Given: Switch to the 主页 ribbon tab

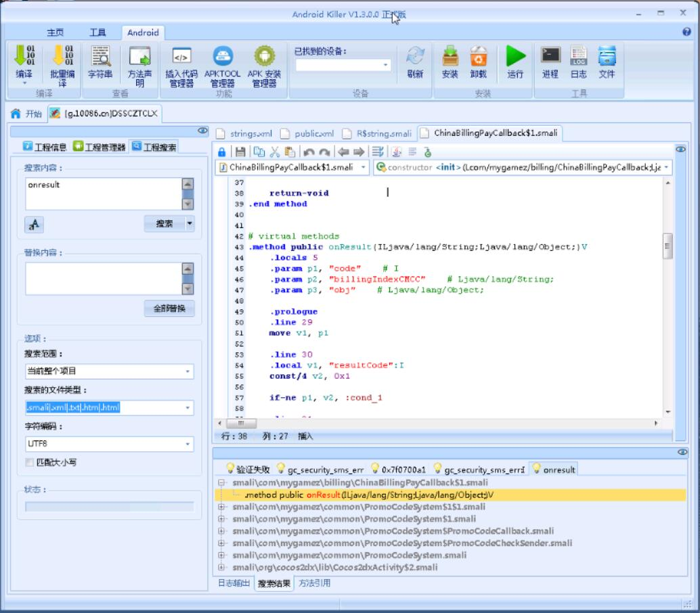Looking at the screenshot, I should pyautogui.click(x=56, y=32).
